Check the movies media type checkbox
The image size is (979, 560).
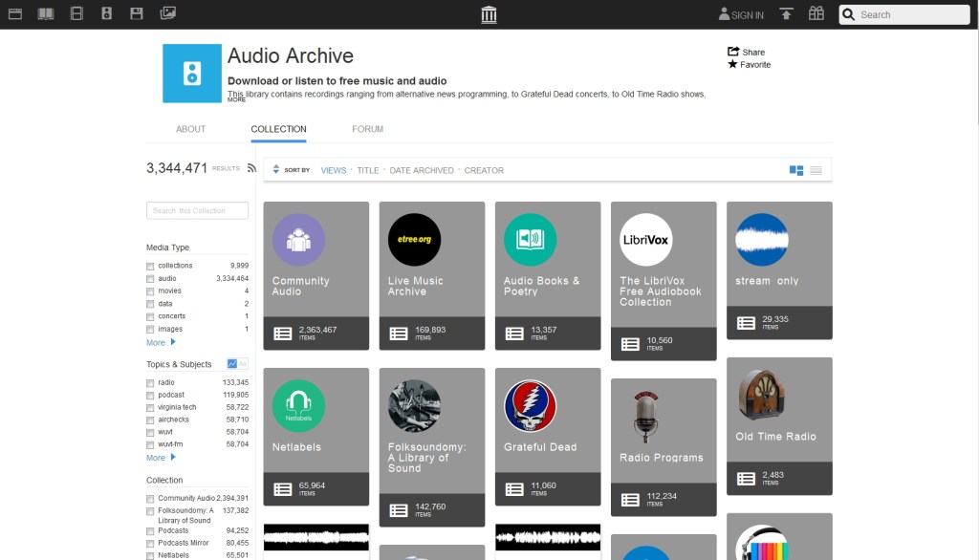click(x=150, y=291)
